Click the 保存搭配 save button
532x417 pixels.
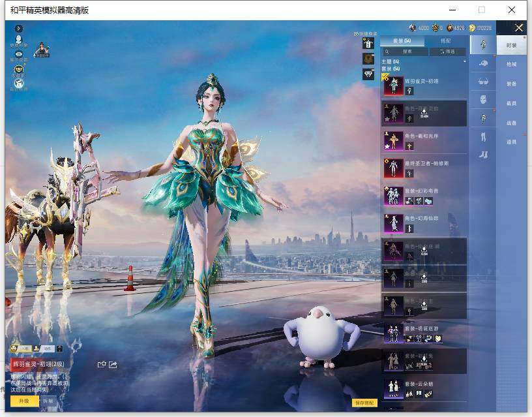[364, 403]
